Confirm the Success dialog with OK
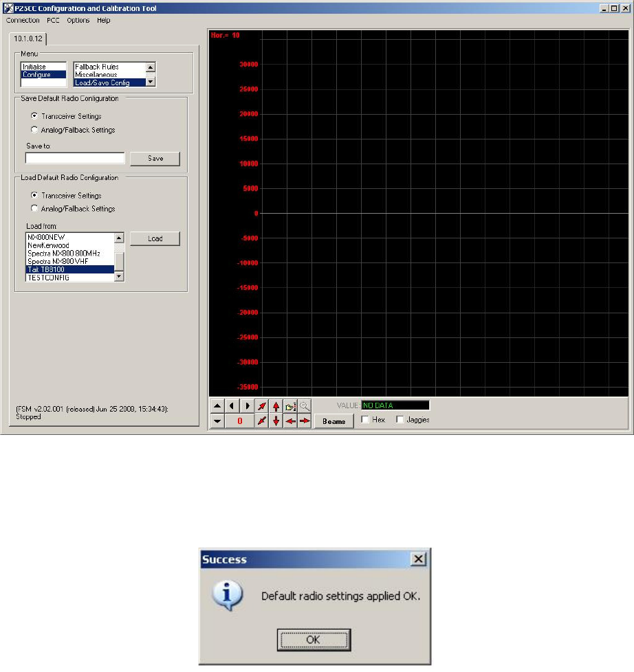 pyautogui.click(x=314, y=640)
